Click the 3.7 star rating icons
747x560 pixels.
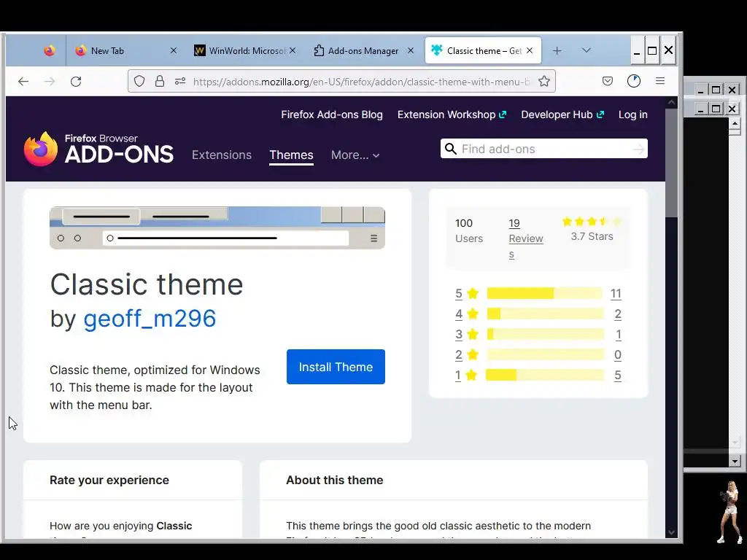(x=592, y=222)
